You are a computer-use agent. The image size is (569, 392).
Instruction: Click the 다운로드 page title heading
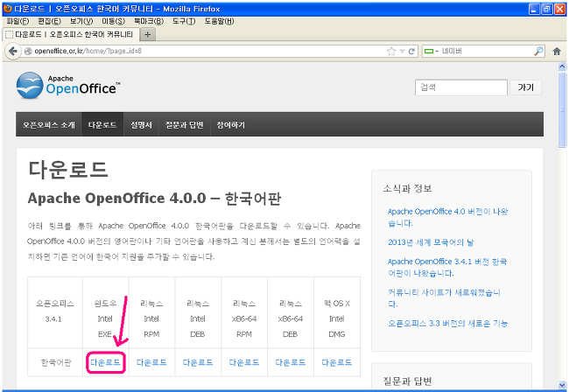click(68, 170)
